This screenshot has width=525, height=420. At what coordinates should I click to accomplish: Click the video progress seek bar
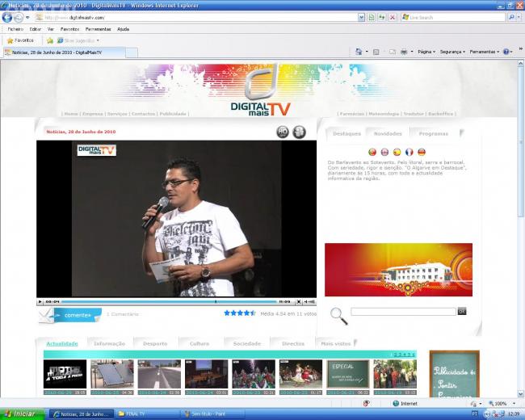[169, 302]
